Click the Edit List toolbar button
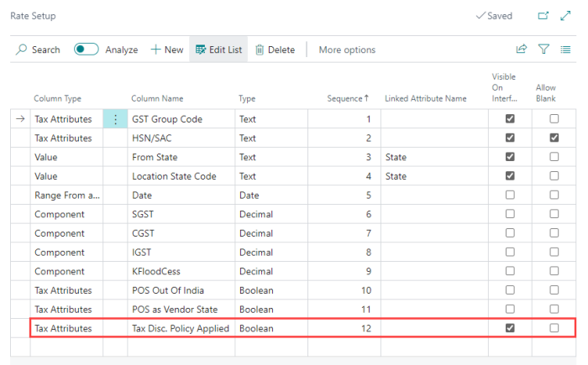The width and height of the screenshot is (588, 365). 218,50
